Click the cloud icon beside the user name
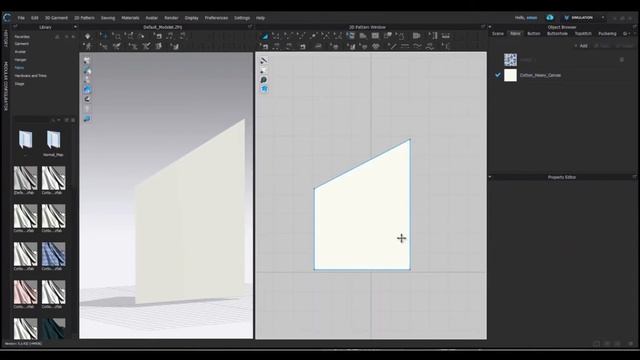 550,18
